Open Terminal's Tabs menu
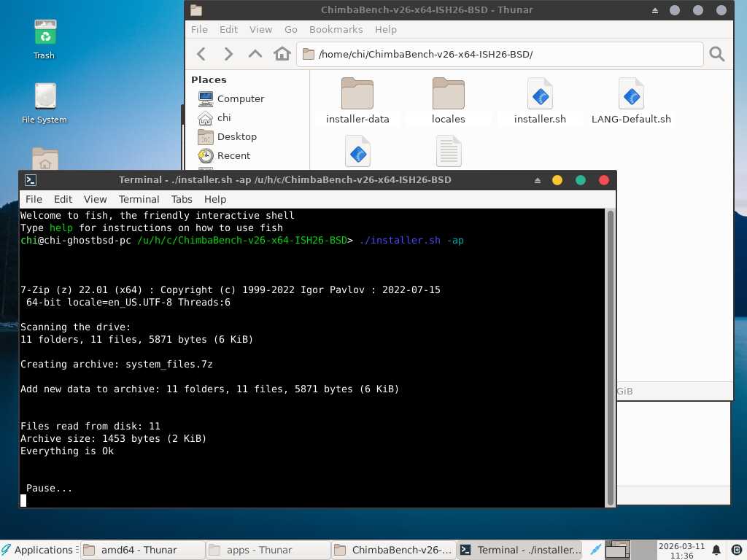The width and height of the screenshot is (747, 560). tap(182, 199)
